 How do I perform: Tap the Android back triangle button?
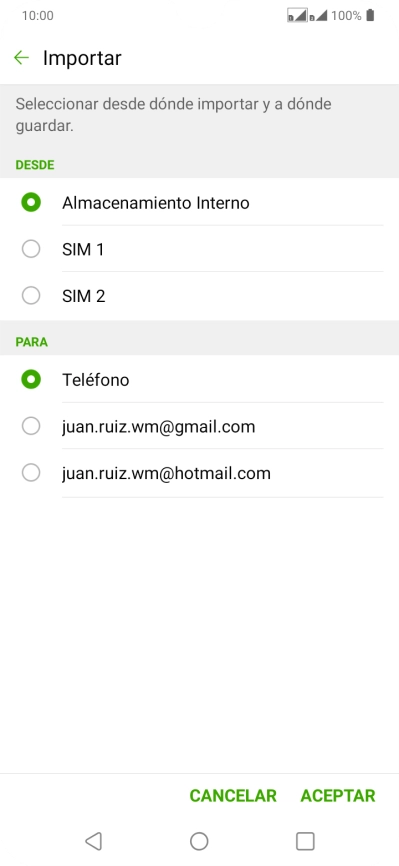(93, 841)
